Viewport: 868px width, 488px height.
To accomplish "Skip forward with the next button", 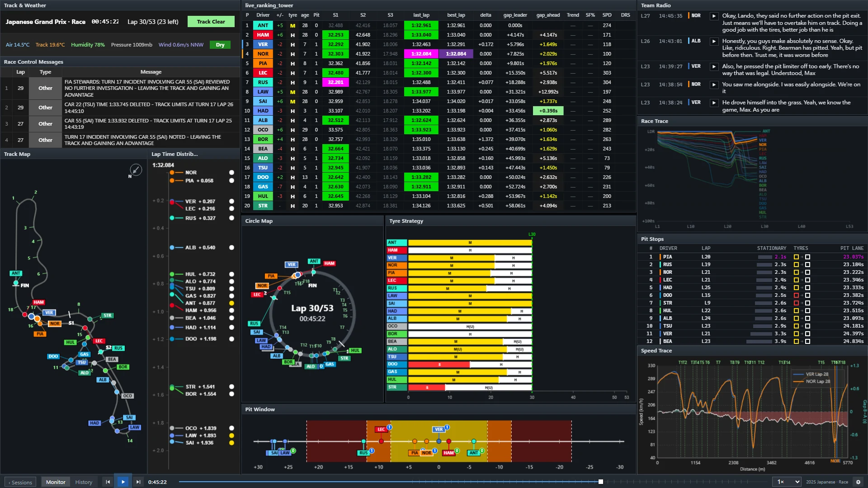I will [138, 482].
